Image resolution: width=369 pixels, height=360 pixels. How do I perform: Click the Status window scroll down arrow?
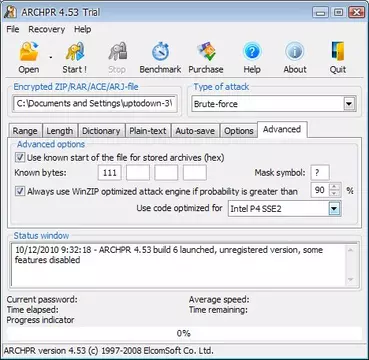click(351, 279)
